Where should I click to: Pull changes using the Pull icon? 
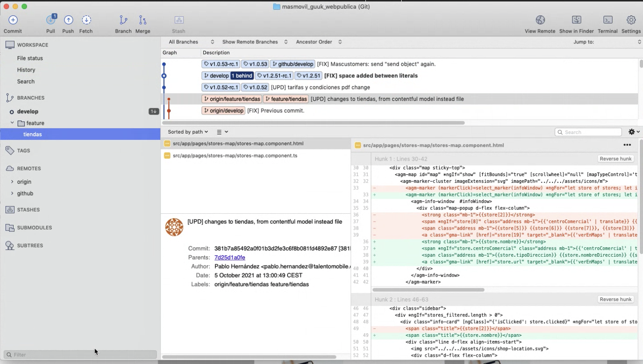[x=51, y=20]
